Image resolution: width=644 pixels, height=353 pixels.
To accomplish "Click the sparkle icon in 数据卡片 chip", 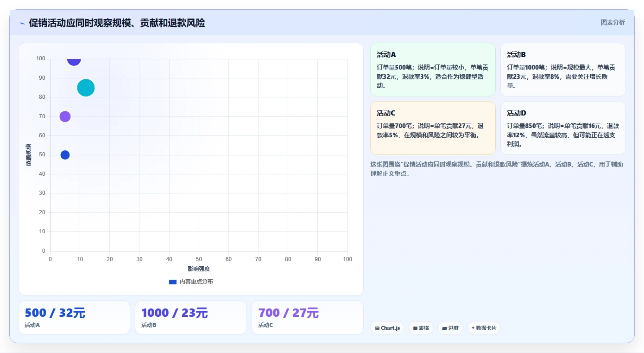I will pyautogui.click(x=473, y=328).
